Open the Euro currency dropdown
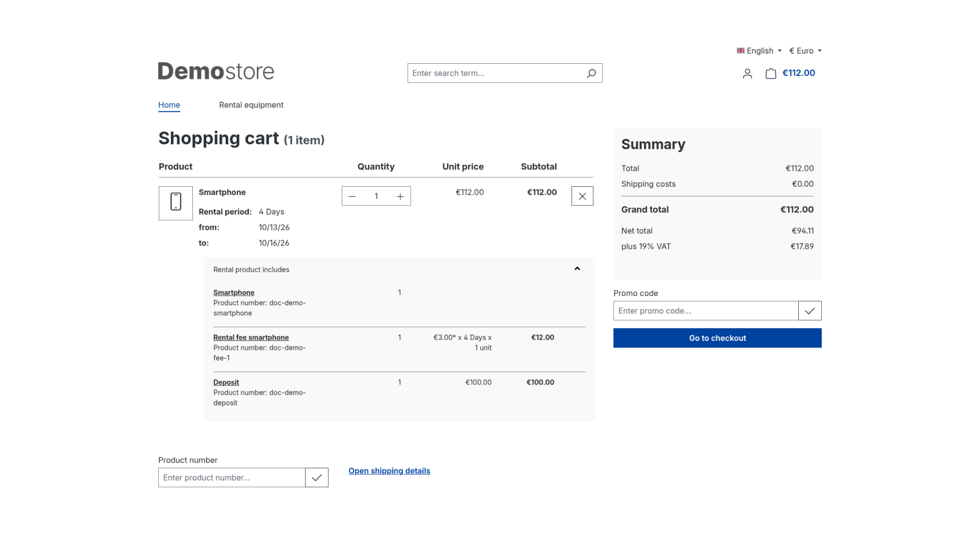This screenshot has width=980, height=551. point(805,51)
